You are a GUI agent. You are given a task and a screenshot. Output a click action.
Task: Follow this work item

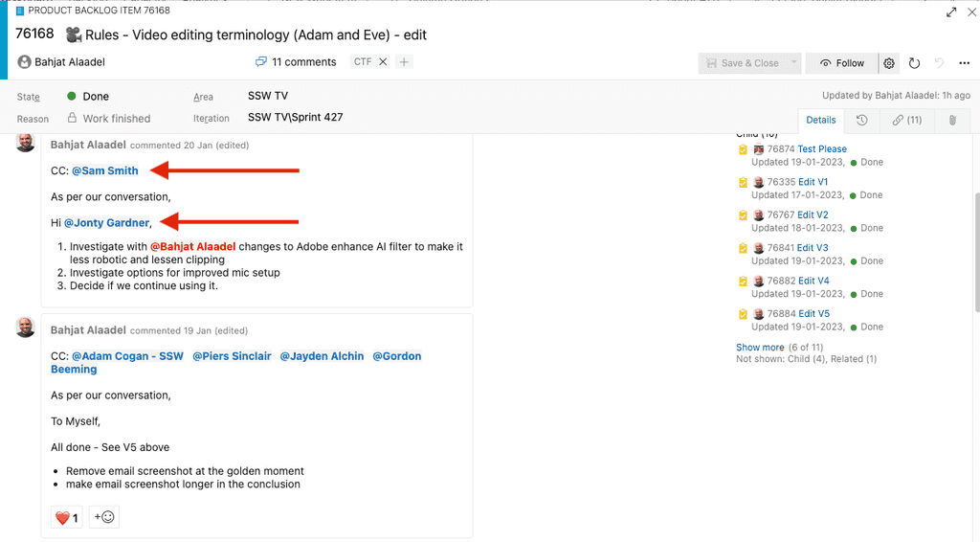click(841, 63)
